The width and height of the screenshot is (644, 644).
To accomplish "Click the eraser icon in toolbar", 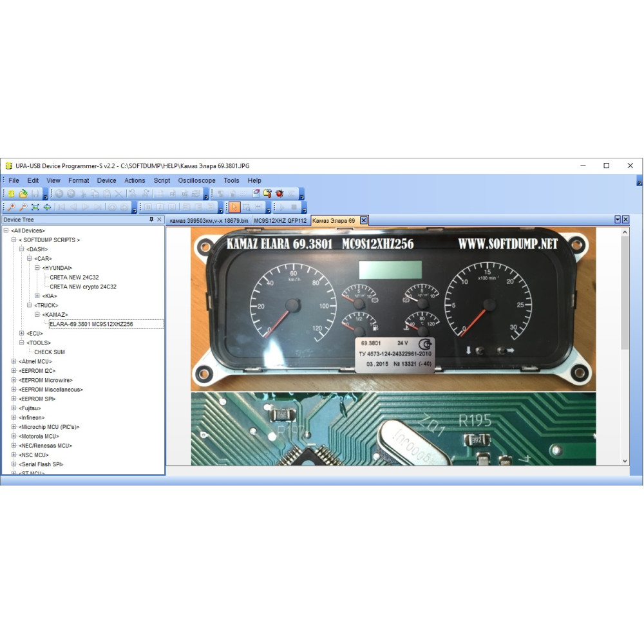I will 256,193.
